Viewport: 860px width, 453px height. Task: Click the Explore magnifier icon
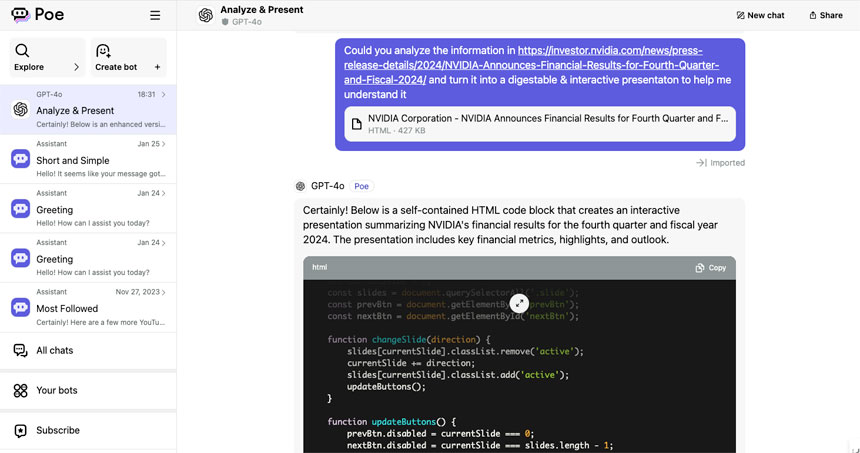click(x=22, y=50)
